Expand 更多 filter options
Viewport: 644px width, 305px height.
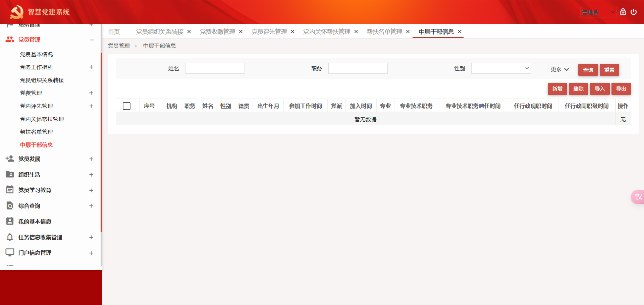coord(560,69)
